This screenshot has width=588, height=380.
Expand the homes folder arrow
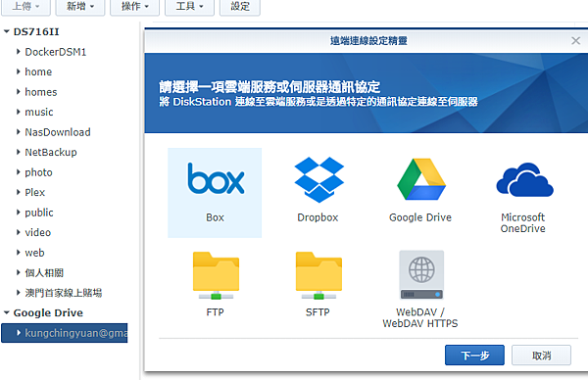(x=18, y=91)
